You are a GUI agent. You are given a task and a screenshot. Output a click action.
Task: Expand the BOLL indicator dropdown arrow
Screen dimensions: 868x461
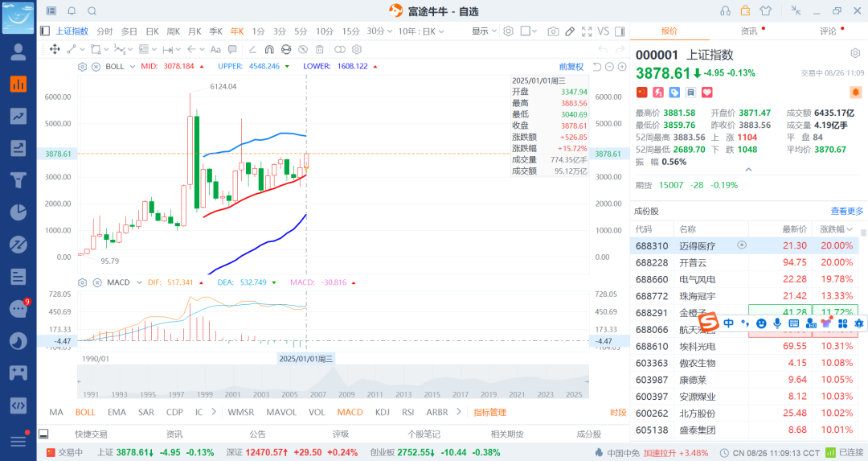pos(133,67)
